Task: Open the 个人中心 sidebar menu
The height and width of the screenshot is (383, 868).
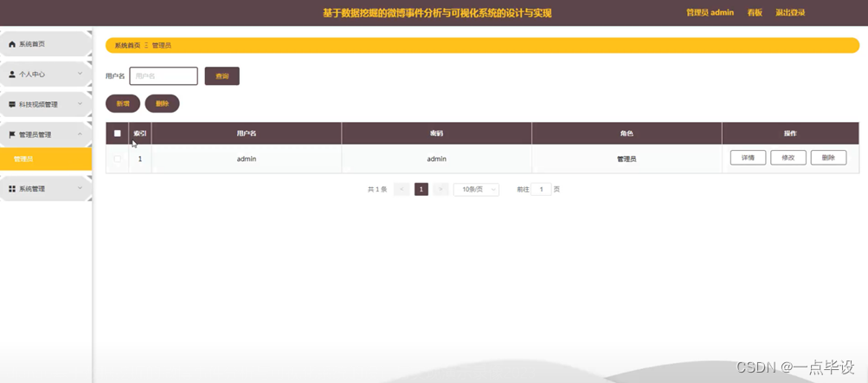Action: pos(46,74)
